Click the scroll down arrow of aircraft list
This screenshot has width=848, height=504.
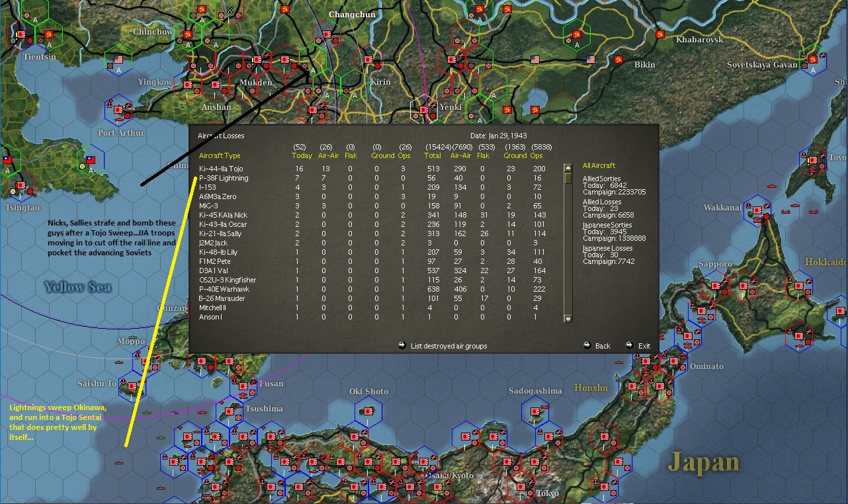tap(568, 318)
